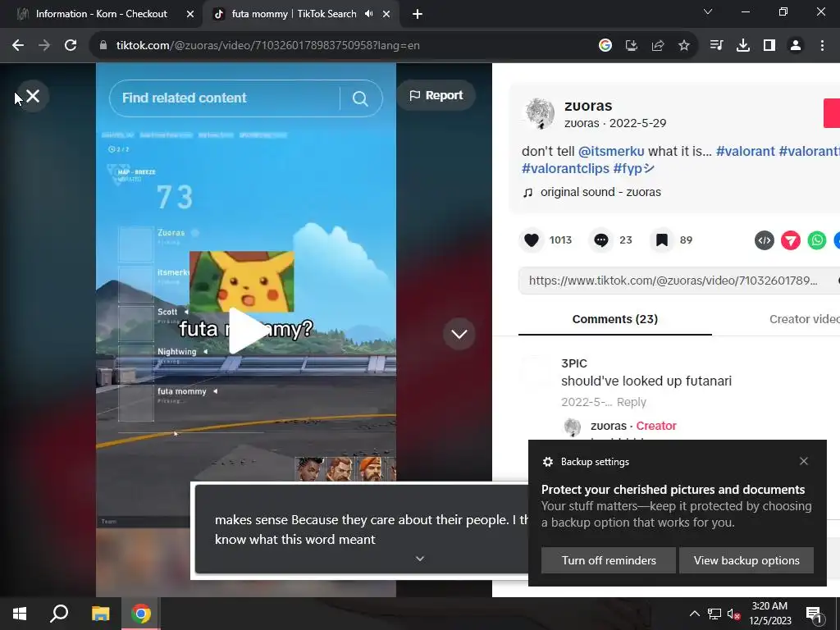Click the install app icon in address bar
The width and height of the screenshot is (840, 630).
tap(632, 46)
